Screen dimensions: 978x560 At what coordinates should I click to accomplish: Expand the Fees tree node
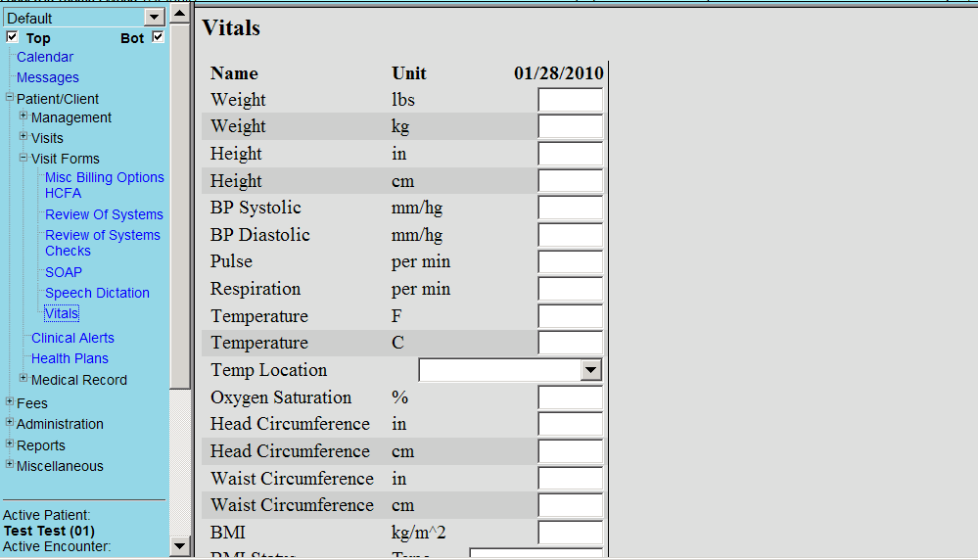10,401
